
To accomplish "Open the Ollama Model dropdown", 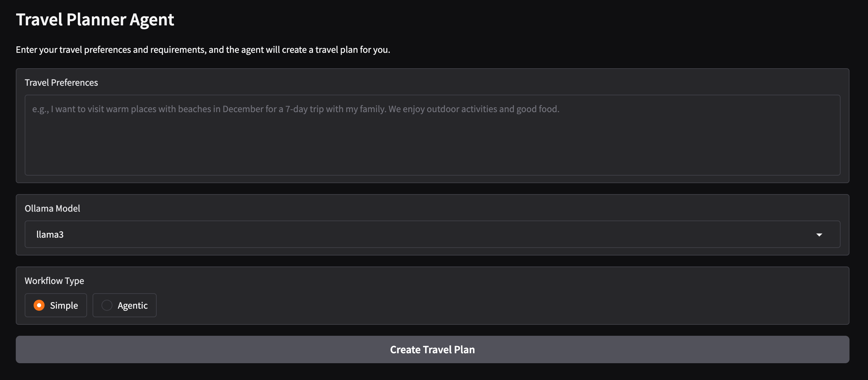I will 432,234.
